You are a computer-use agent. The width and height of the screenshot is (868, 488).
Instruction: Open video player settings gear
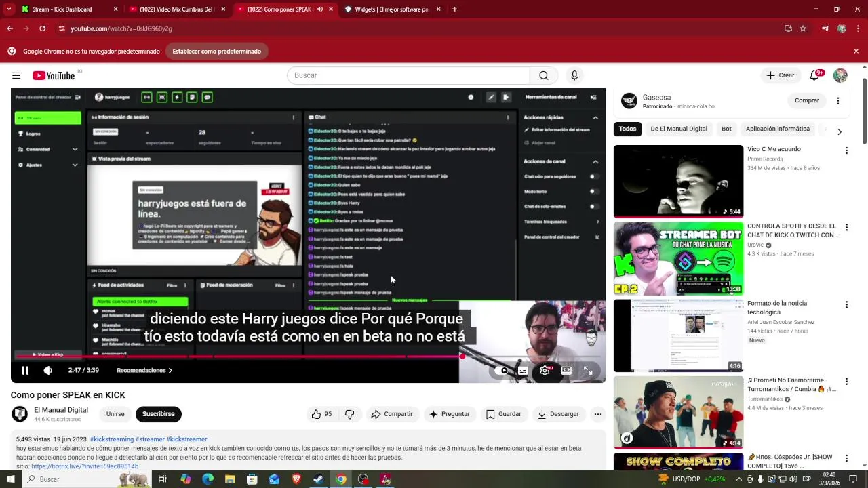545,371
